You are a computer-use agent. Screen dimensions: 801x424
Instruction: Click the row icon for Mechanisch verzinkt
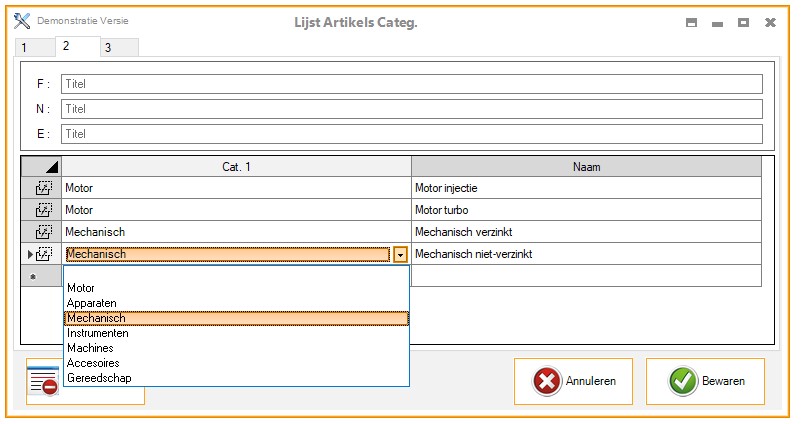click(x=43, y=232)
